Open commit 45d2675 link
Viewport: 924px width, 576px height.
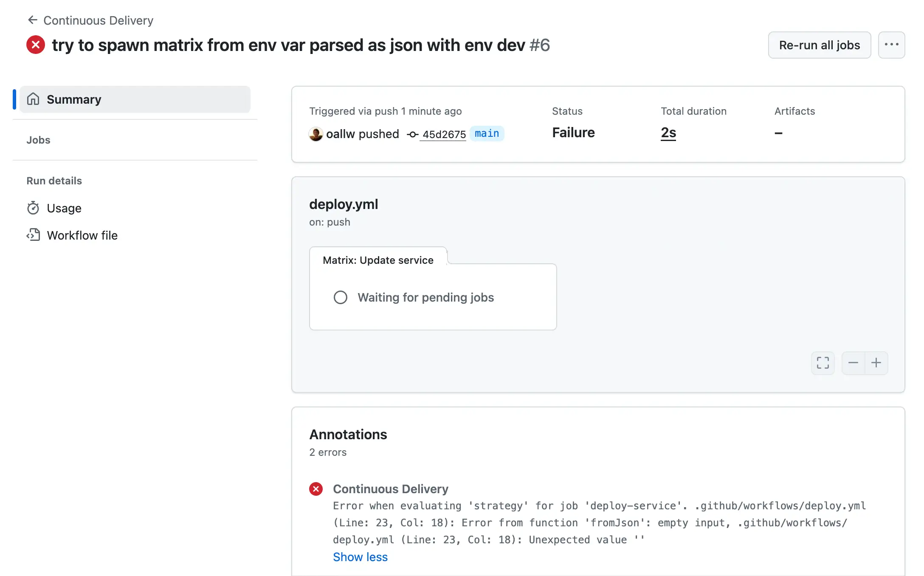pyautogui.click(x=444, y=134)
